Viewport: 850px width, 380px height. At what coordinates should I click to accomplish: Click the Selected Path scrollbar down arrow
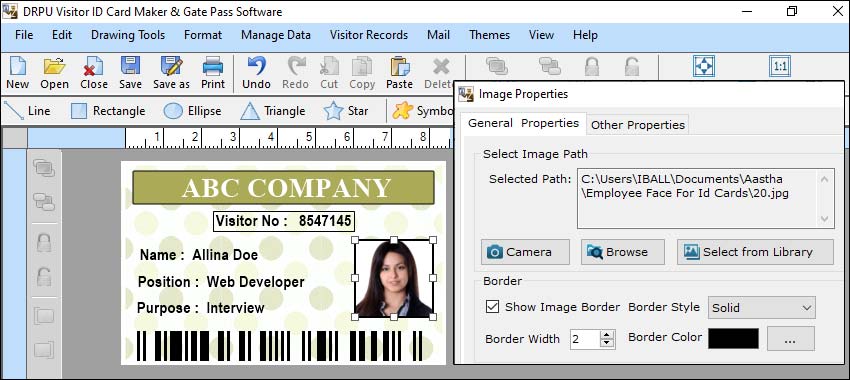coord(825,219)
